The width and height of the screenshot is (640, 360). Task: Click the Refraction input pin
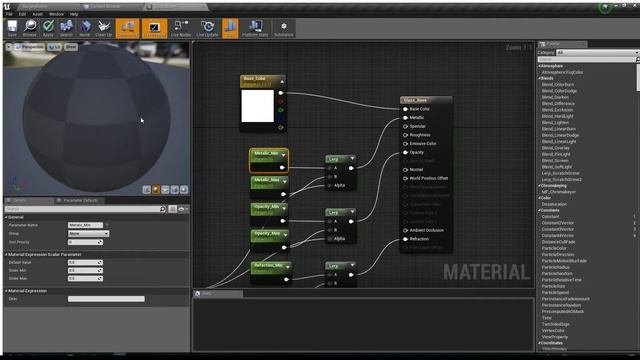[405, 239]
